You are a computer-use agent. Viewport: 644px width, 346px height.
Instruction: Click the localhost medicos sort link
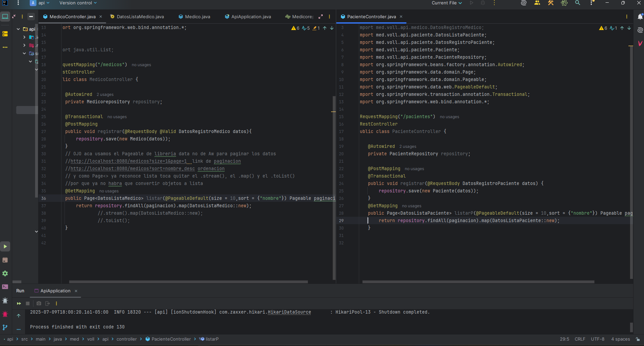point(133,169)
